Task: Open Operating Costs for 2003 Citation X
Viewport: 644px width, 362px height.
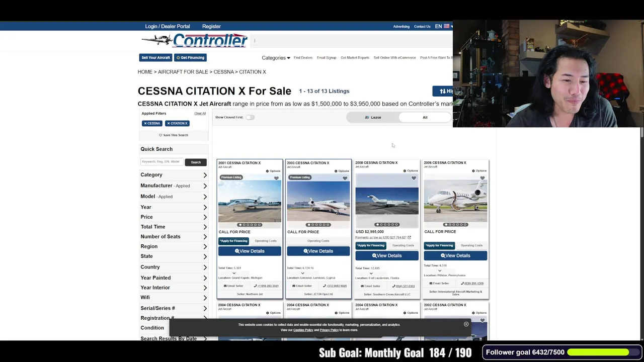Action: (x=318, y=241)
